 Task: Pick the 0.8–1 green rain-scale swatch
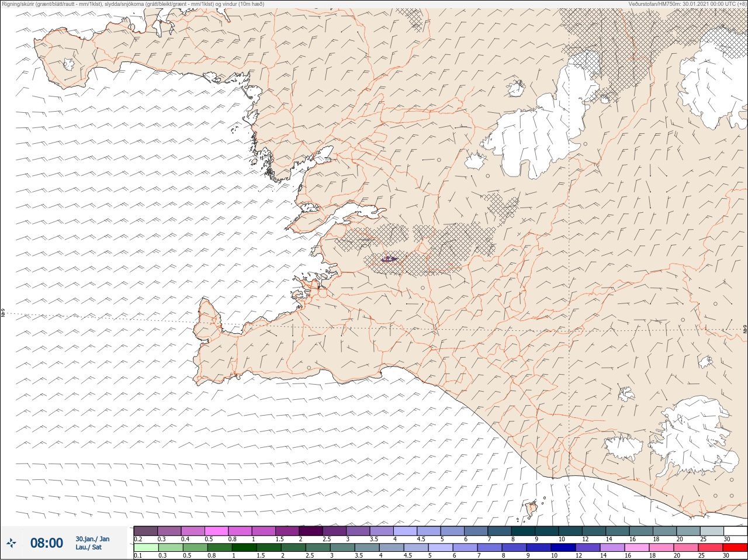219,548
